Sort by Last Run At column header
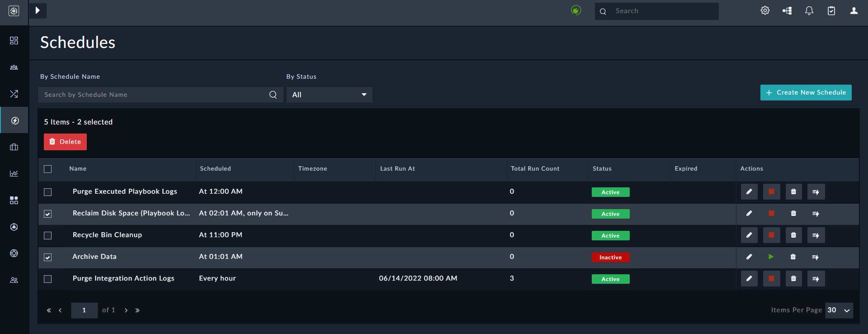This screenshot has height=334, width=868. tap(397, 169)
